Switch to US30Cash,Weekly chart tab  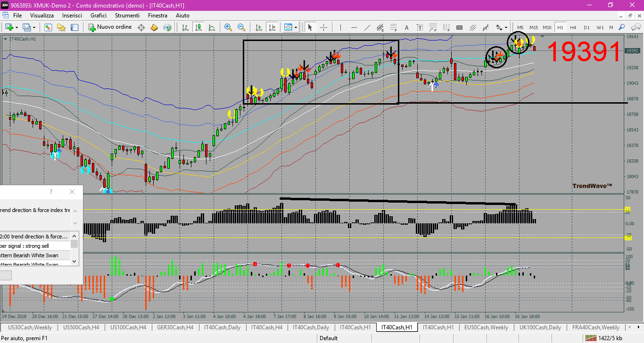tap(30, 327)
